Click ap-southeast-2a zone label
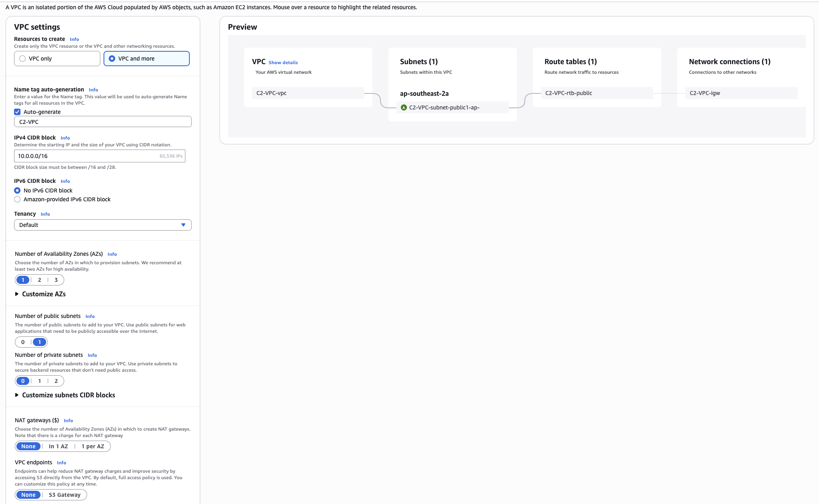 (424, 93)
